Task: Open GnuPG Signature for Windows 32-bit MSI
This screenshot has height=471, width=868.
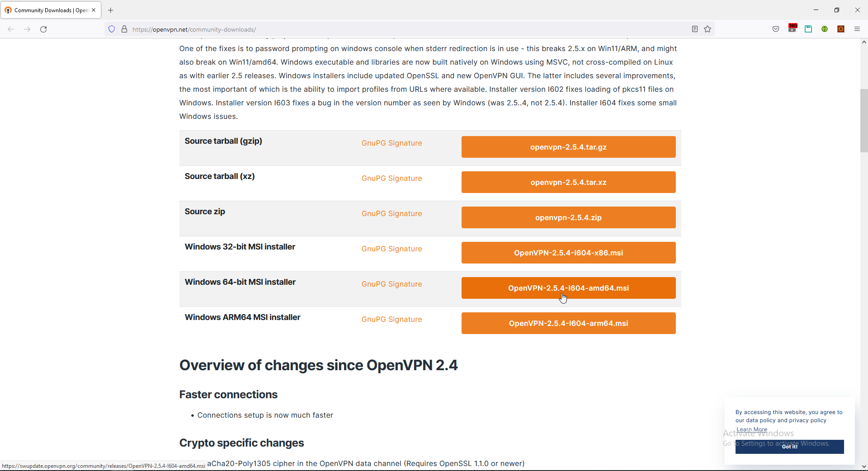Action: pyautogui.click(x=392, y=249)
